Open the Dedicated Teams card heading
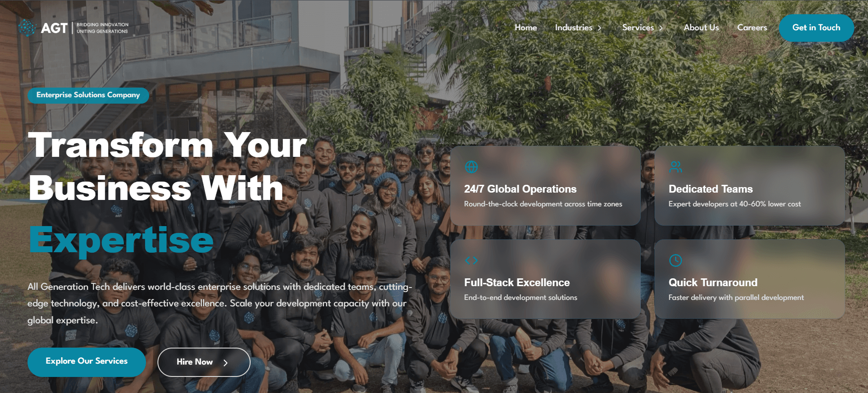 (x=711, y=189)
